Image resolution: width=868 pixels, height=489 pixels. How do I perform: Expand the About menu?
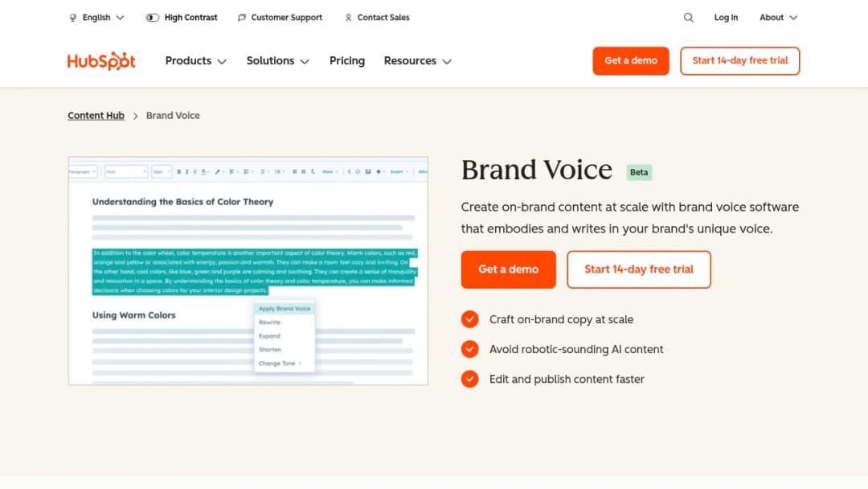[x=778, y=18]
